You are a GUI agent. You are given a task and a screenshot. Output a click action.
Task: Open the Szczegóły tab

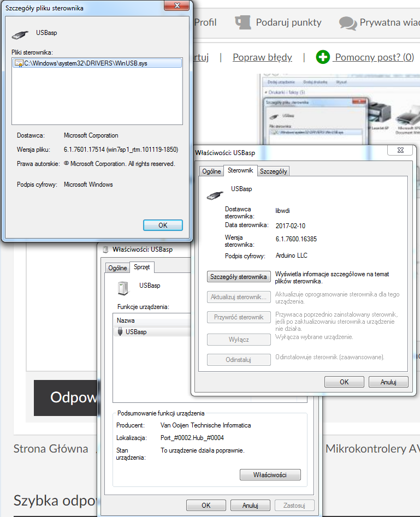point(274,171)
